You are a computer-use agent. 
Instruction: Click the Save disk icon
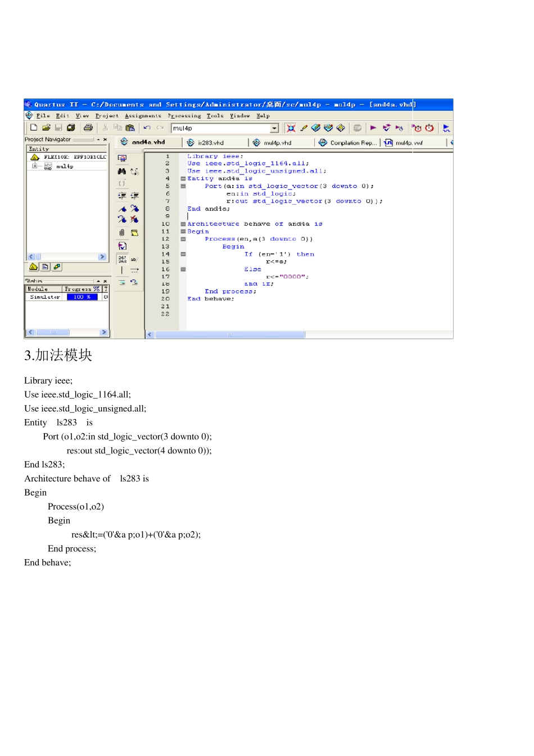click(x=58, y=128)
